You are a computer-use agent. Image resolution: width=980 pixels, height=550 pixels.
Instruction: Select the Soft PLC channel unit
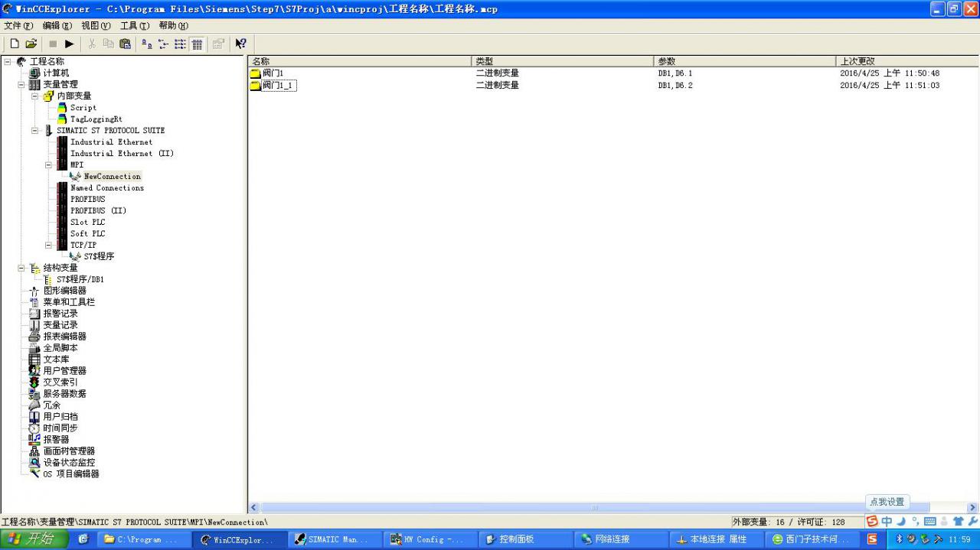tap(88, 233)
